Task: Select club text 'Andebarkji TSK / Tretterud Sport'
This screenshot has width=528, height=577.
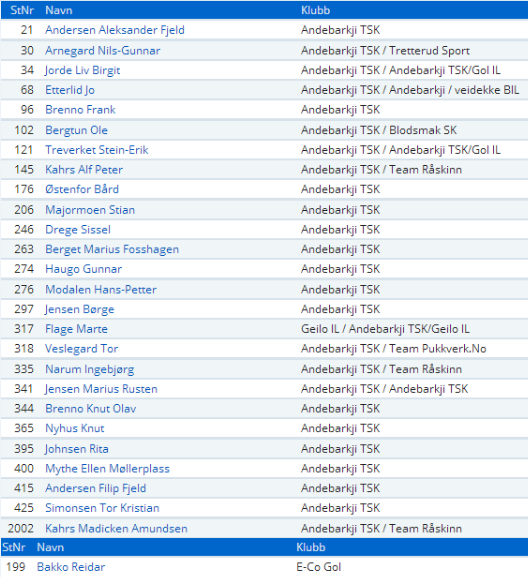Action: 385,50
